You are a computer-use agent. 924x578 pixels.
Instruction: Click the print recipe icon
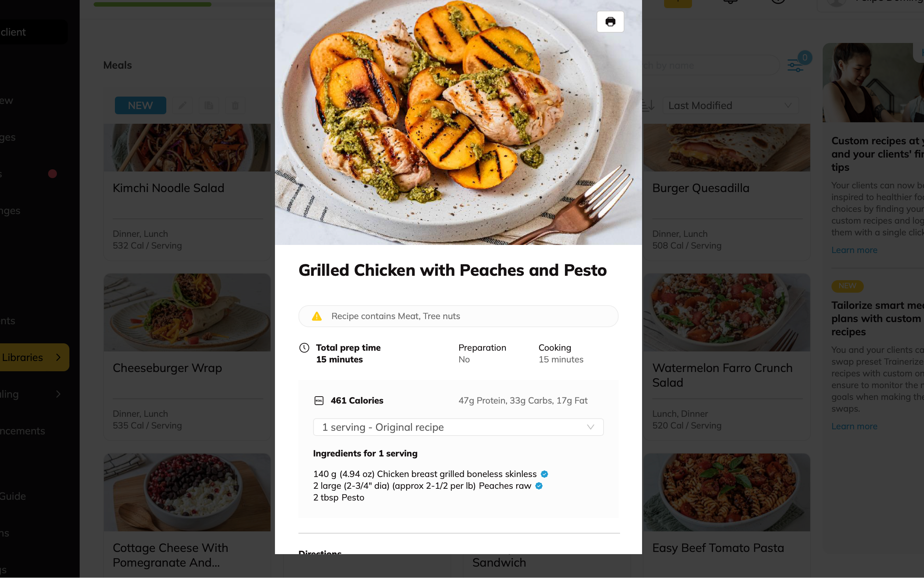pyautogui.click(x=610, y=22)
